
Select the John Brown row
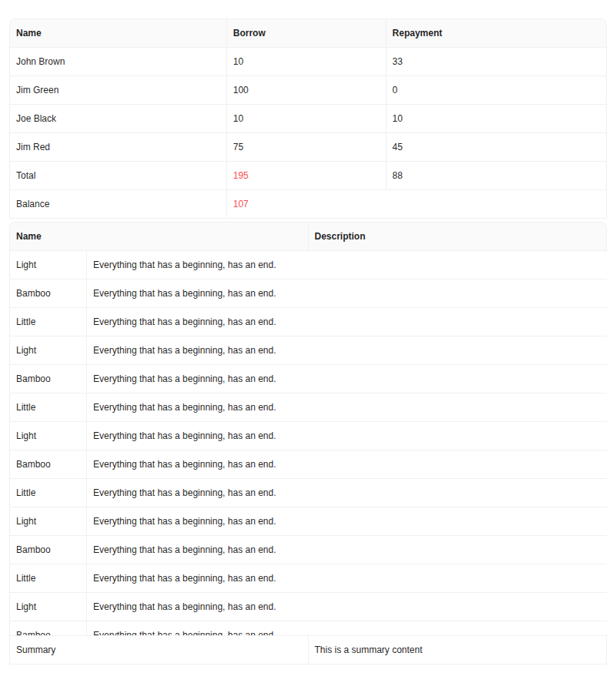pyautogui.click(x=40, y=61)
